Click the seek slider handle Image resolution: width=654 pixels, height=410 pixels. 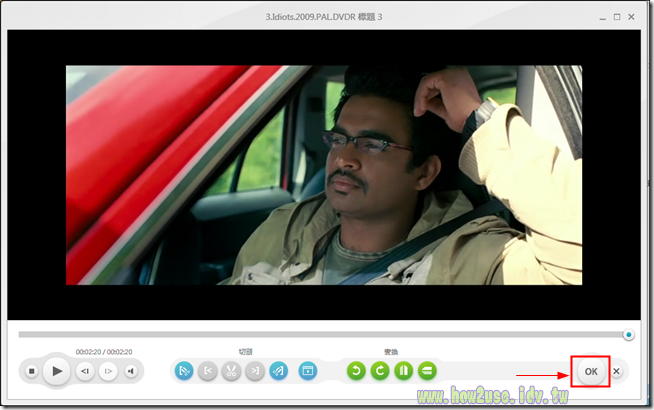629,335
